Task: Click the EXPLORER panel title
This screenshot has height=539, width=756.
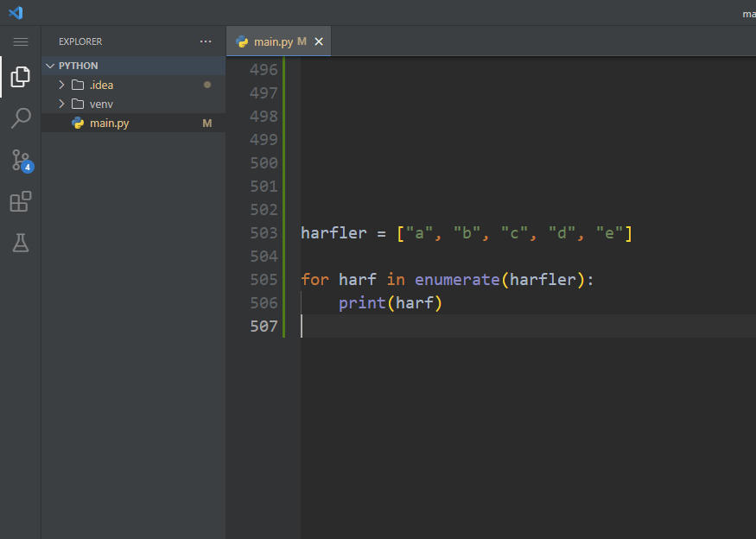Action: [x=80, y=42]
